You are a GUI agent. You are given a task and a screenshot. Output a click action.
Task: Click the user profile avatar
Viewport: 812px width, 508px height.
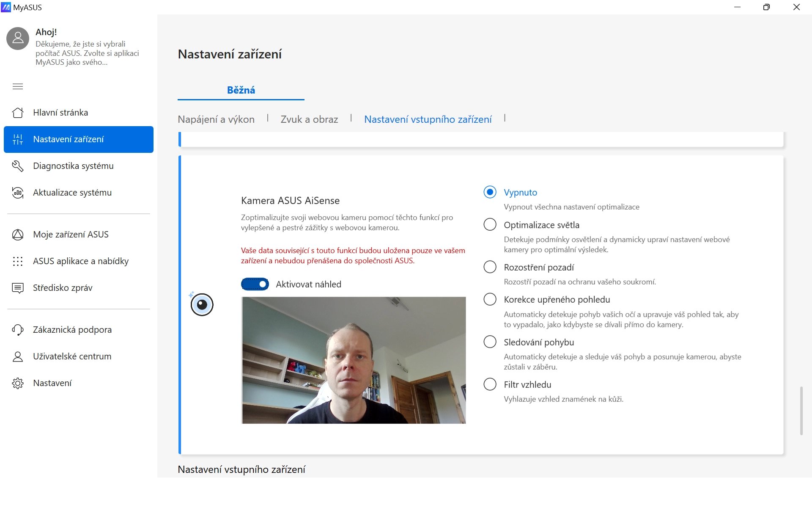click(18, 39)
